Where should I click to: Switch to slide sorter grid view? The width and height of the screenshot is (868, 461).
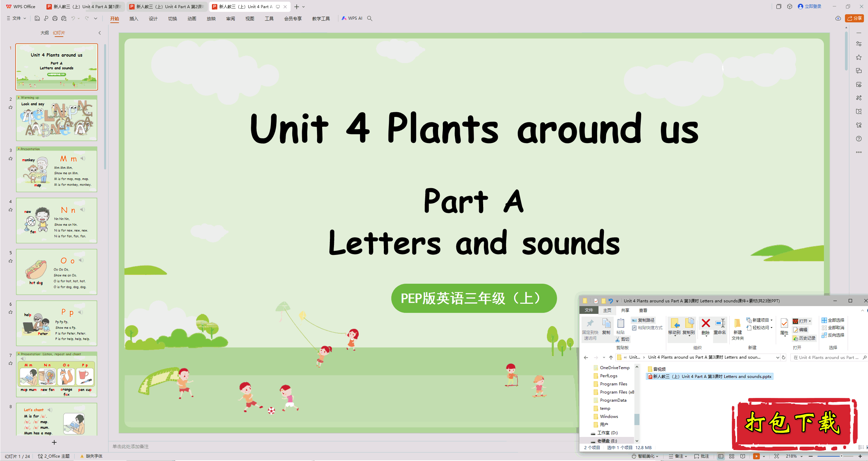point(732,456)
